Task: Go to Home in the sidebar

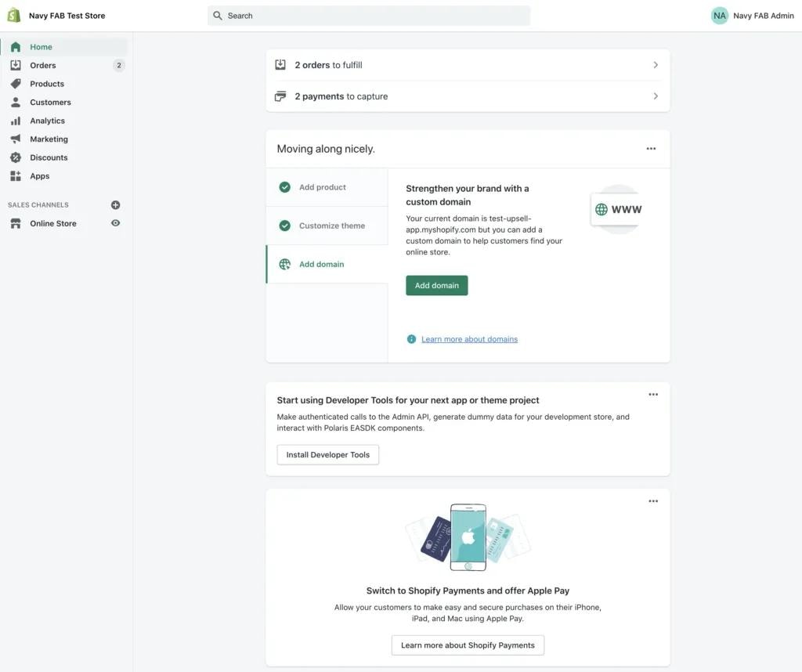Action: 64,47
